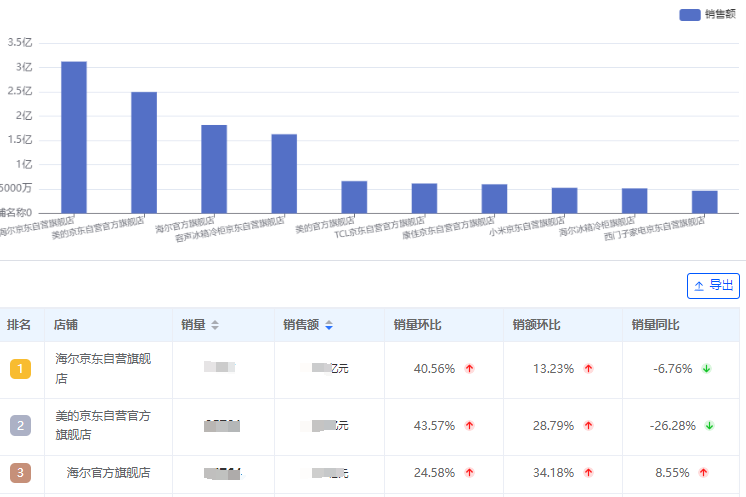
Task: Click the TCL京东自营官方旗舰店 axis label
Action: [x=379, y=228]
